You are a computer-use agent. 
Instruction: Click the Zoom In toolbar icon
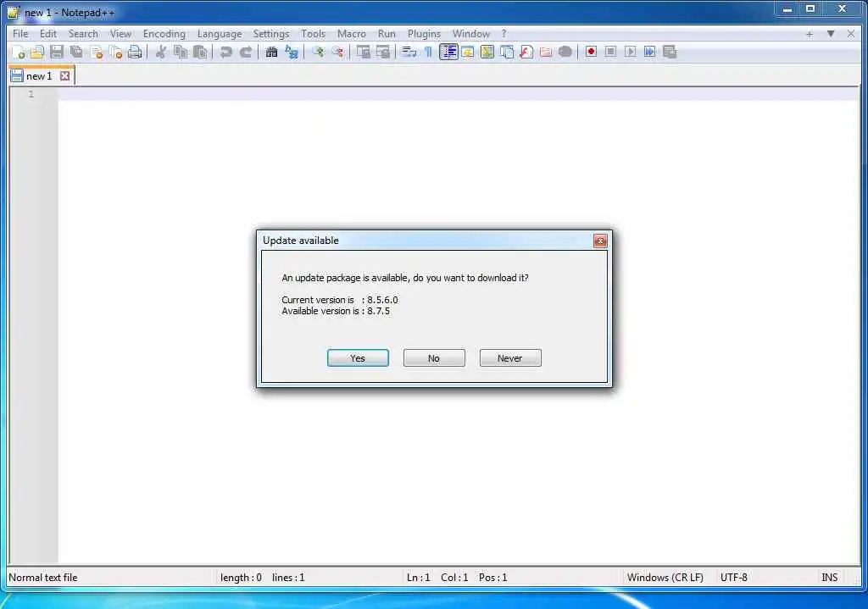[x=317, y=52]
